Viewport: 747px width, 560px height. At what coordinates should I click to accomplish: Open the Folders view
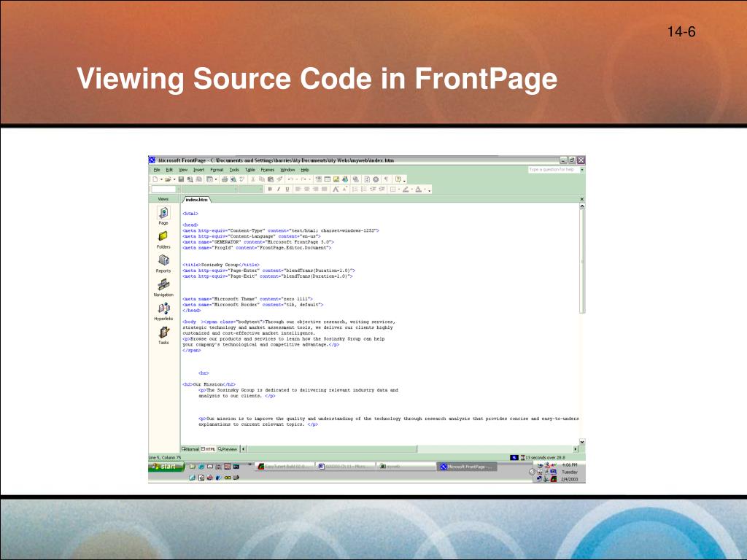tap(163, 239)
